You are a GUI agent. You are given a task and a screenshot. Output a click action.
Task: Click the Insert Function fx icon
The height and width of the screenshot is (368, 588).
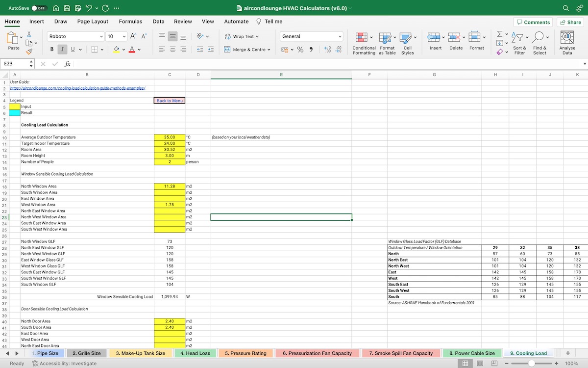tap(68, 64)
